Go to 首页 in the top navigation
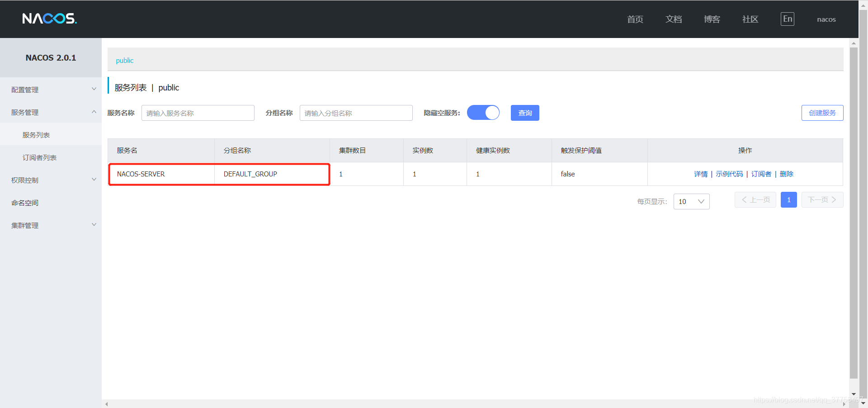 635,19
